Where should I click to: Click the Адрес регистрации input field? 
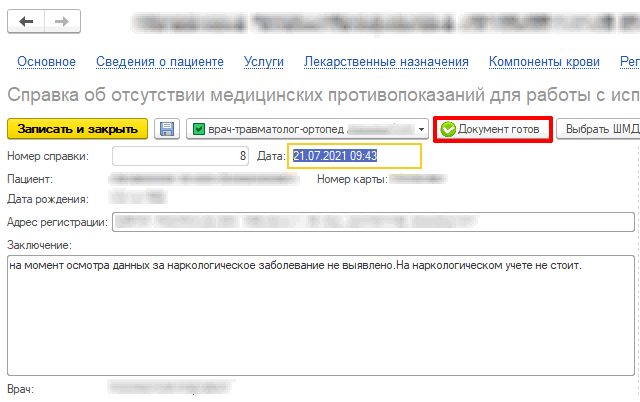374,222
